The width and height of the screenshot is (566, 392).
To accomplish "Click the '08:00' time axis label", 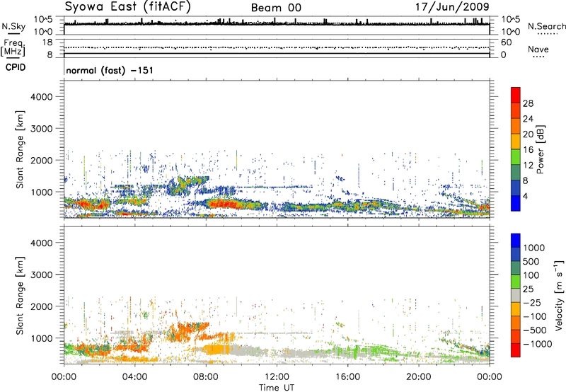I will [206, 376].
